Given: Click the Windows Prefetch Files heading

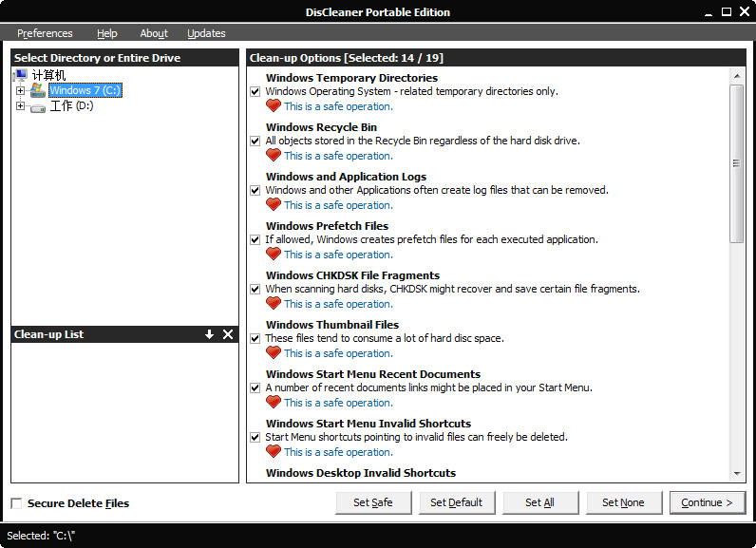Looking at the screenshot, I should click(327, 226).
